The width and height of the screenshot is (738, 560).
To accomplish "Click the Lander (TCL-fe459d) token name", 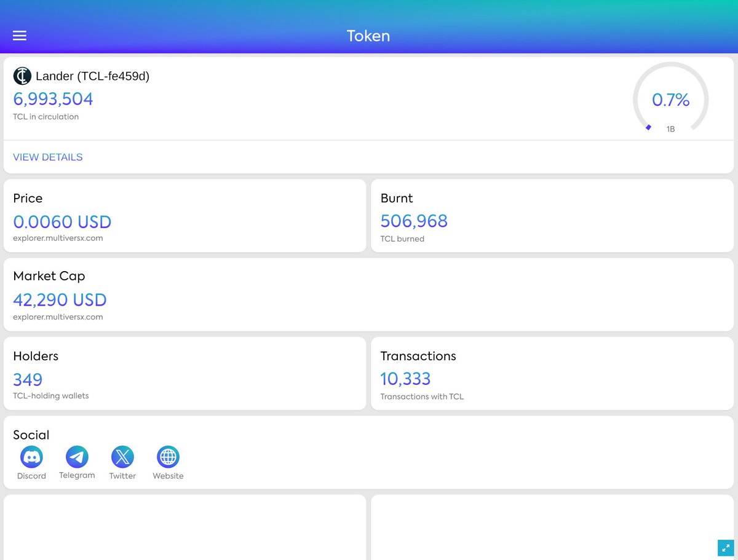I will tap(92, 76).
